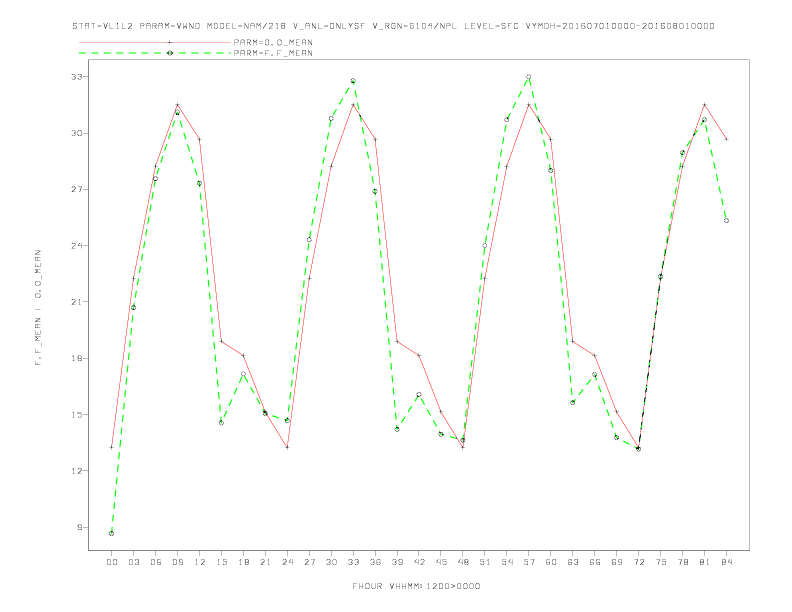Select the PARM=O.O_MEAN legend label

[x=273, y=42]
